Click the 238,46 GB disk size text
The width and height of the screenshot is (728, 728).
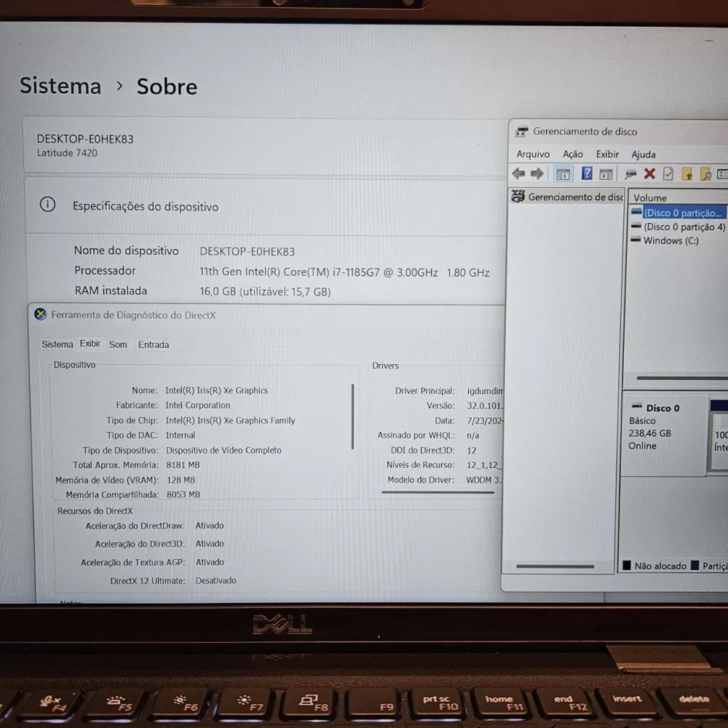point(650,433)
